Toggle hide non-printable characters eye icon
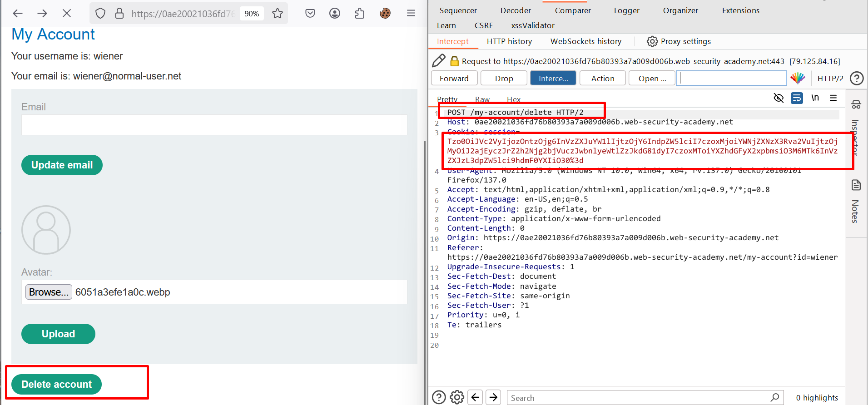The image size is (868, 405). (779, 98)
